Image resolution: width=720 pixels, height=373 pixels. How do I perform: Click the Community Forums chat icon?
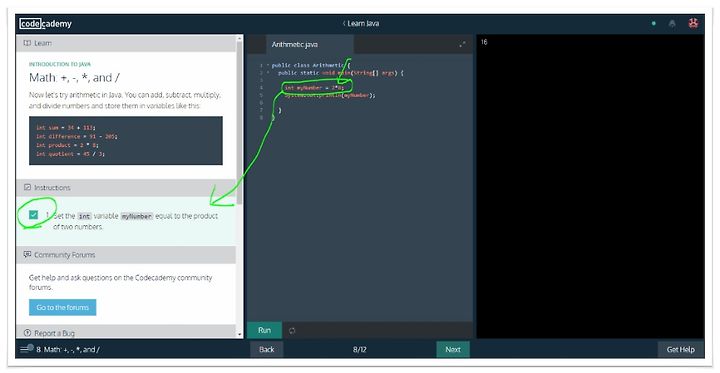27,254
